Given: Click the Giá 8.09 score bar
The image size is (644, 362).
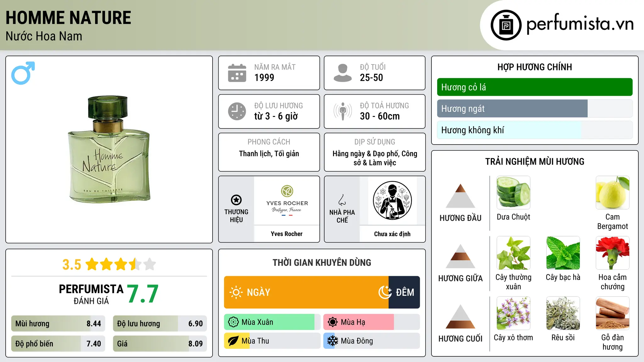Looking at the screenshot, I should click(160, 344).
